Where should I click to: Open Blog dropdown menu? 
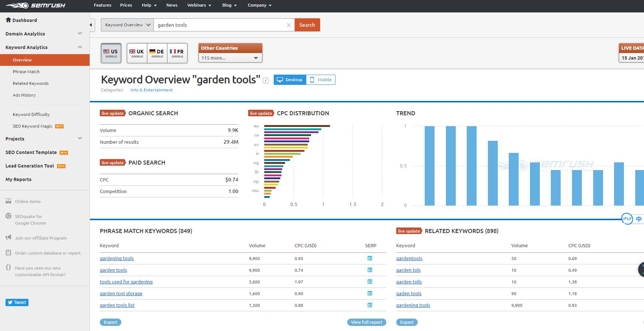click(x=230, y=5)
